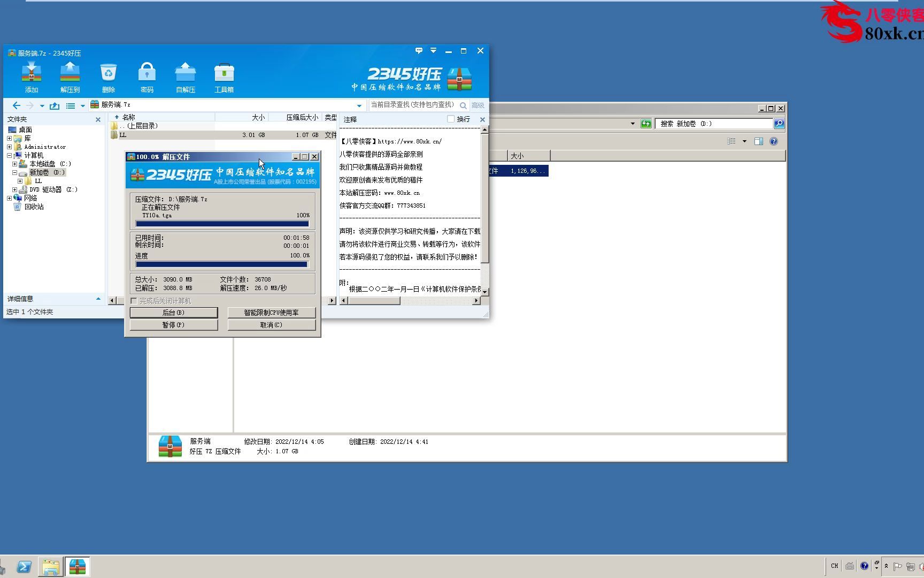Click the 高级 advanced search link
Viewport: 924px width, 578px height.
click(478, 105)
